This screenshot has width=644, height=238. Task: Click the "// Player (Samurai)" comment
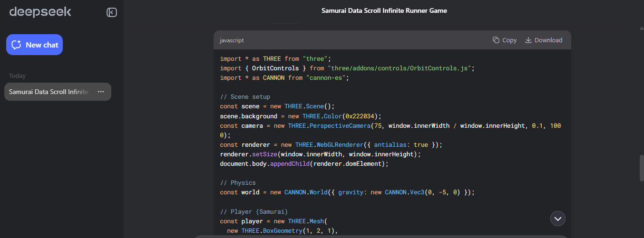[x=254, y=211]
